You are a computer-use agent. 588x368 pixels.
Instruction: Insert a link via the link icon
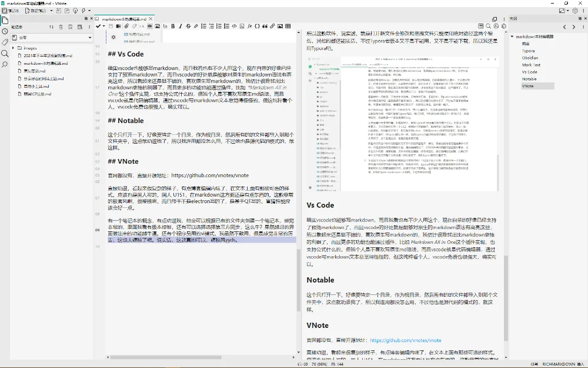273,26
